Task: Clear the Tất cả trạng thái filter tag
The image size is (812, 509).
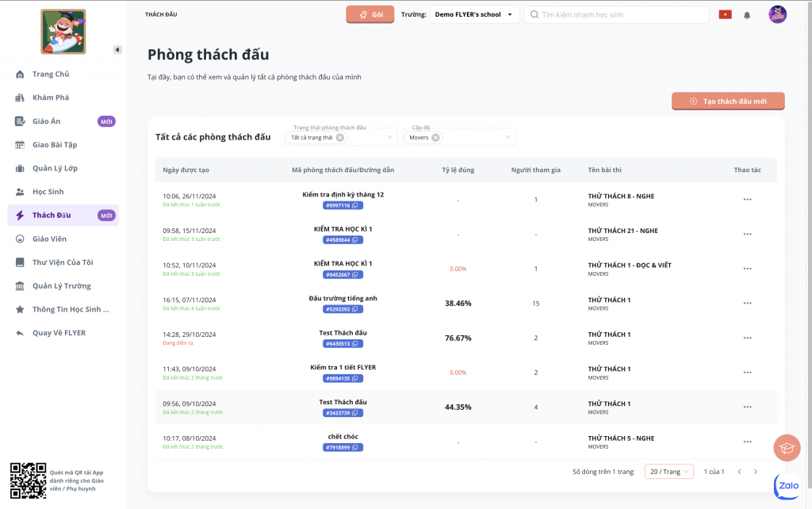Action: (340, 138)
